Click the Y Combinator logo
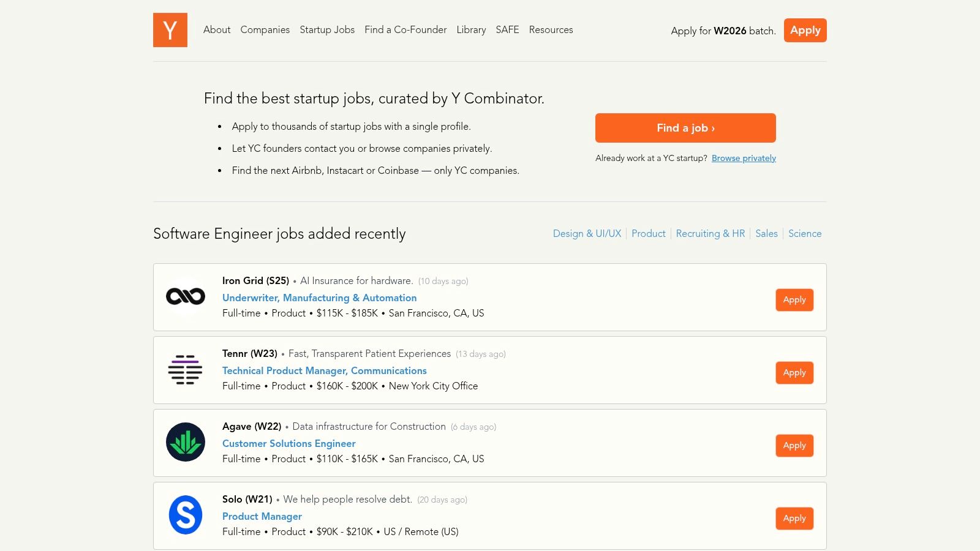980x551 pixels. pos(170,30)
